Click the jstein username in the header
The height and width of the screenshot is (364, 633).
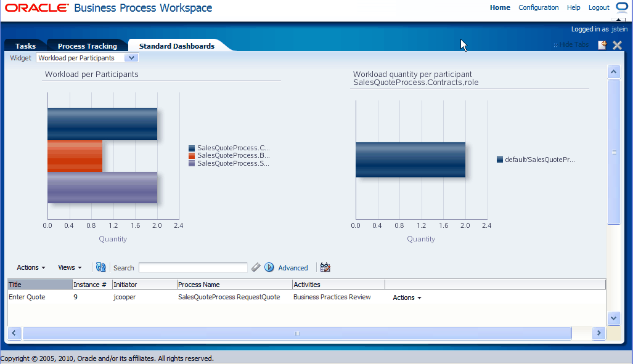619,29
